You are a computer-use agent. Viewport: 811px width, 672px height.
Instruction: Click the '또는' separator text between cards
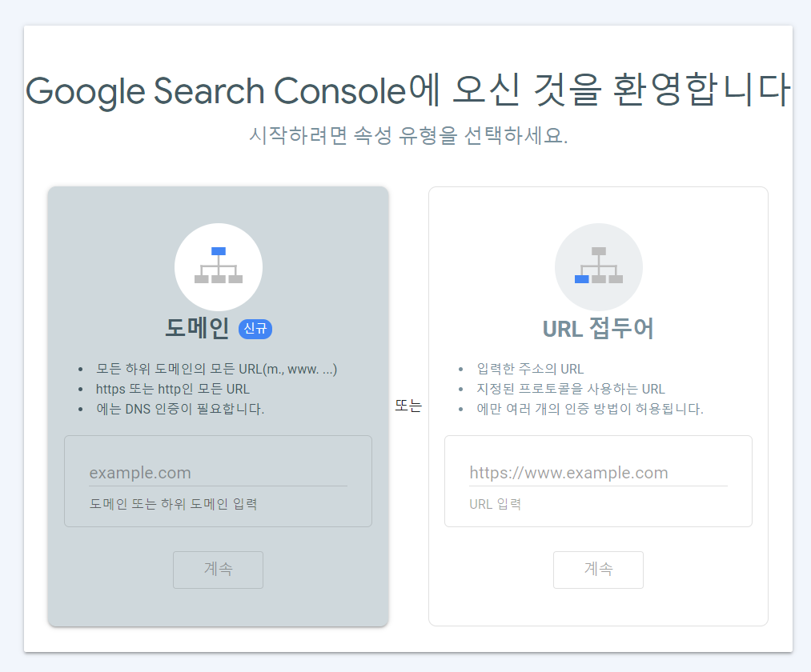[408, 406]
